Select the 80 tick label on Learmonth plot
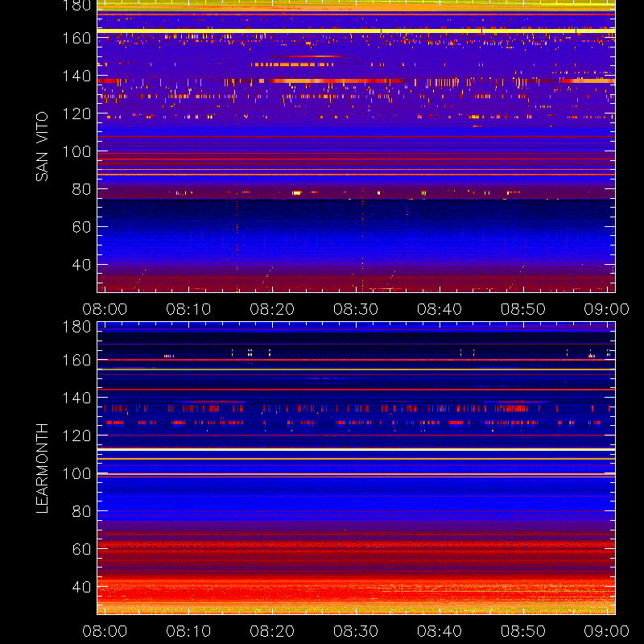 tap(81, 511)
